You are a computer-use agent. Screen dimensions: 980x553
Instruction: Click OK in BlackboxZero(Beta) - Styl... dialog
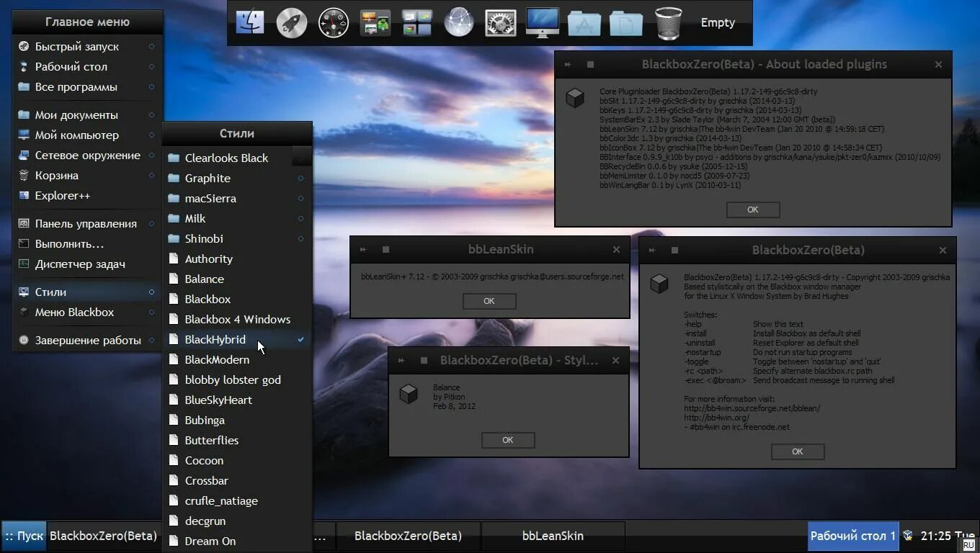click(x=508, y=440)
